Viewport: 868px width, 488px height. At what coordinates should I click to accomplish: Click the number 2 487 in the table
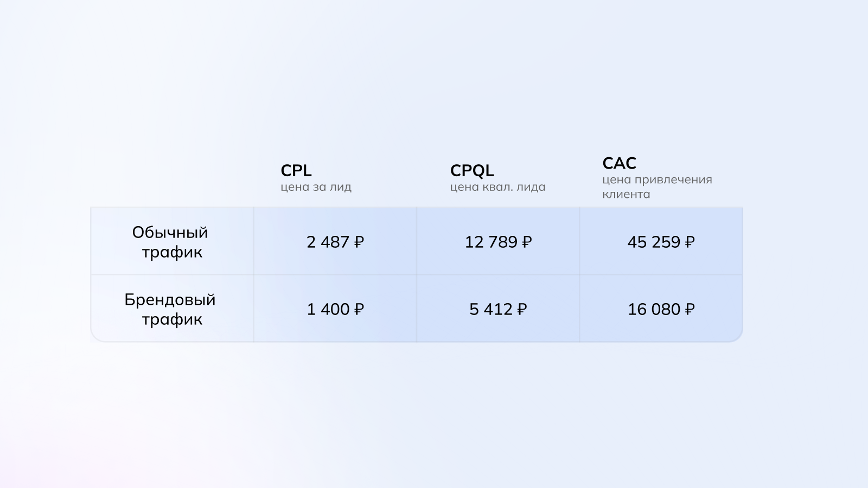click(328, 242)
